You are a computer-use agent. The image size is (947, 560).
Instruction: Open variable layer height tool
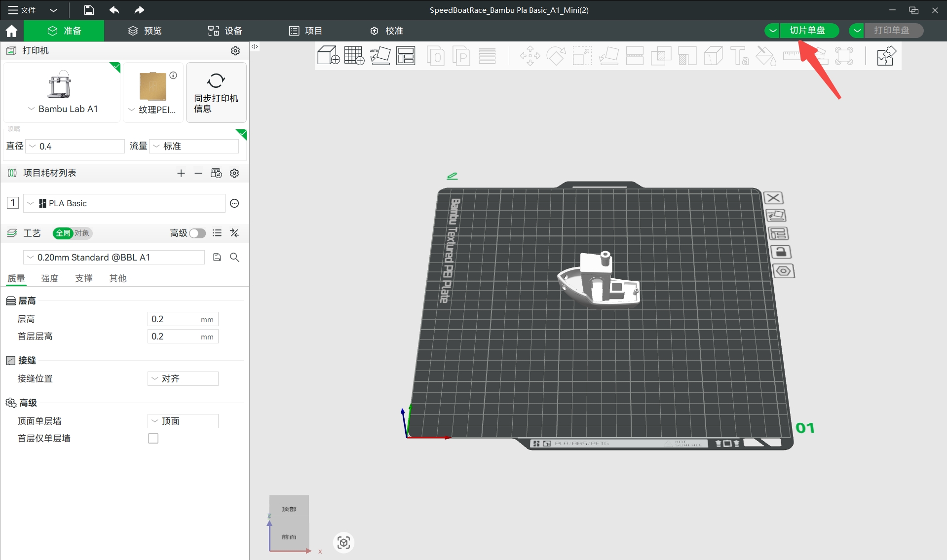point(487,56)
